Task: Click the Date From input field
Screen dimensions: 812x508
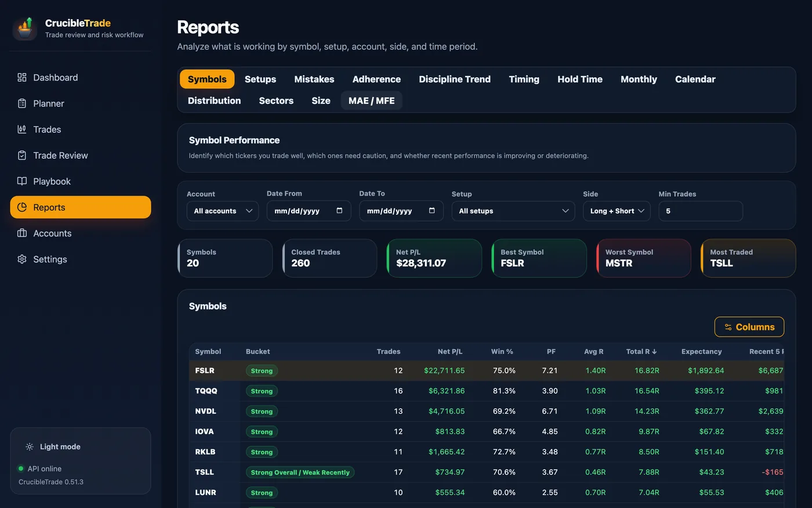Action: 309,211
